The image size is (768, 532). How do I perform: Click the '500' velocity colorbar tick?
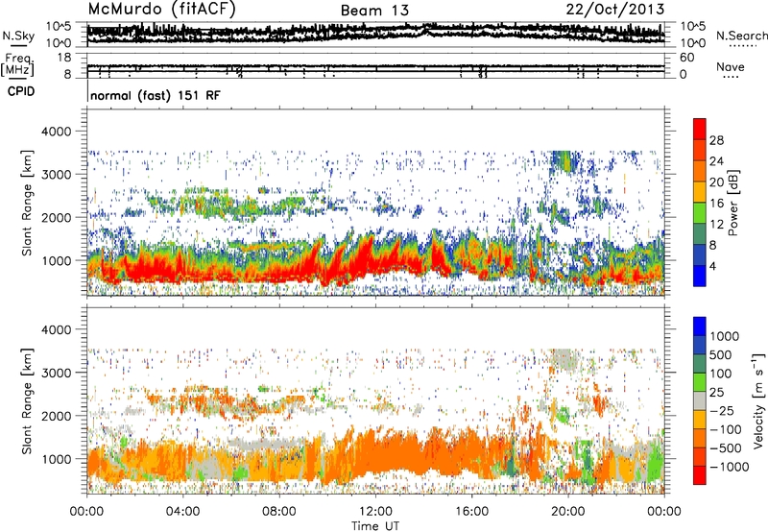coord(721,354)
